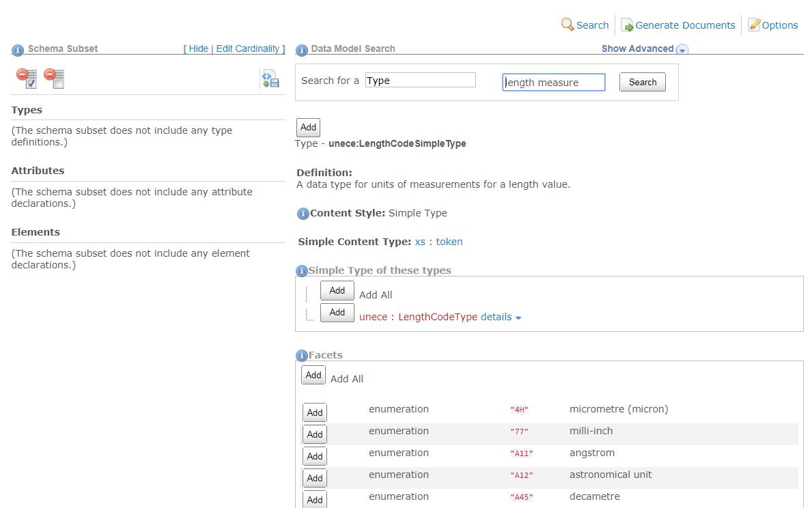The image size is (812, 508).
Task: Expand LengthCodeType details dropdown
Action: coord(501,317)
